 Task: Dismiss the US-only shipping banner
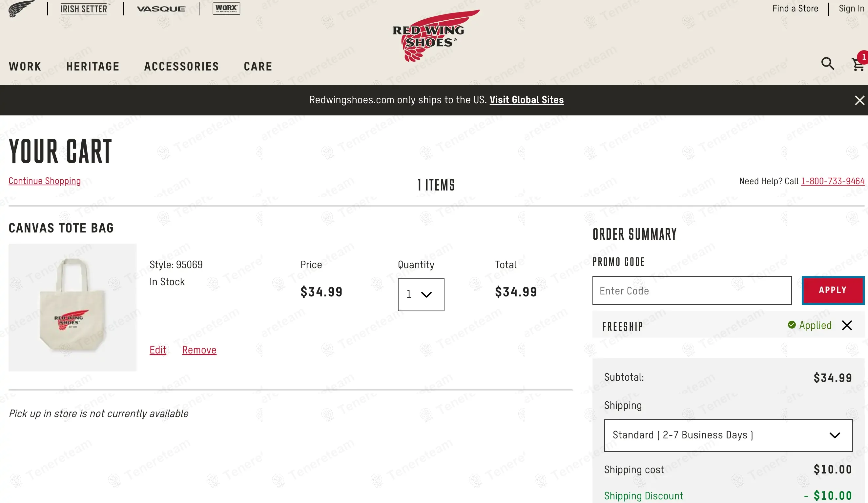click(x=859, y=101)
